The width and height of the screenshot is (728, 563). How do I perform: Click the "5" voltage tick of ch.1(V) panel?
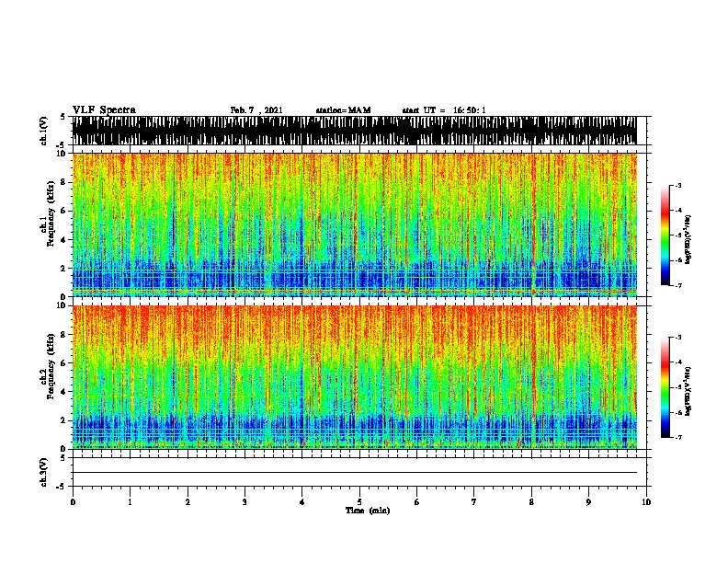click(63, 117)
